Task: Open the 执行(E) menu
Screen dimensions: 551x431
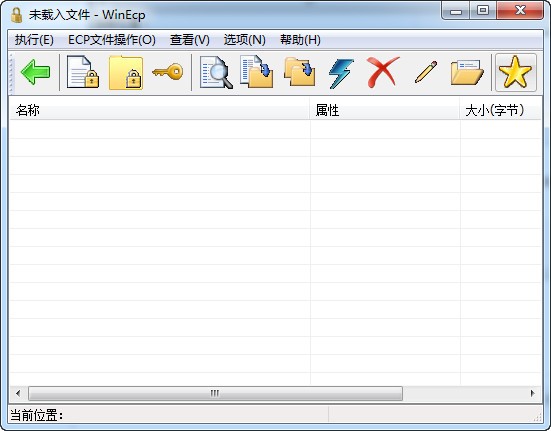Action: coord(34,40)
